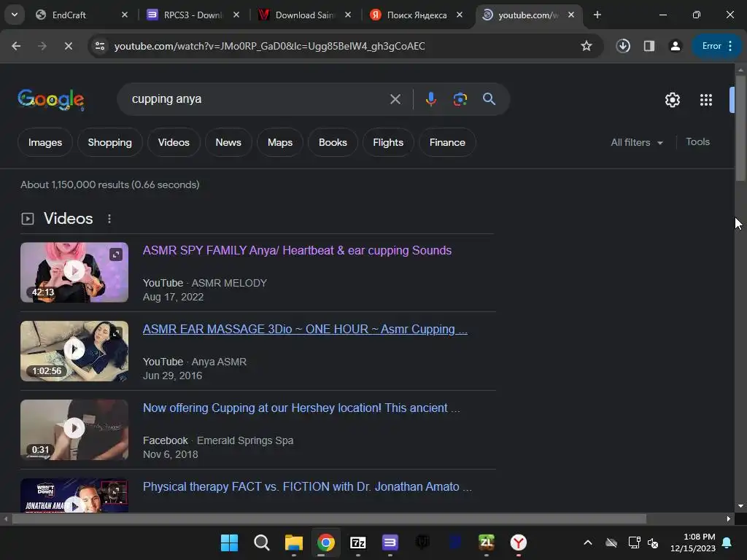Open Google apps grid
Viewport: 747px width, 560px height.
click(x=706, y=100)
